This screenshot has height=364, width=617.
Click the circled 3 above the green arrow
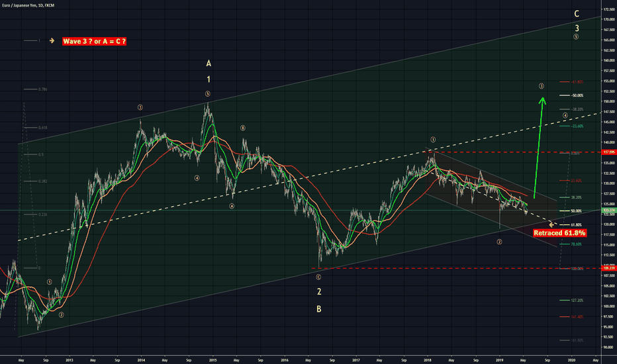click(x=542, y=86)
